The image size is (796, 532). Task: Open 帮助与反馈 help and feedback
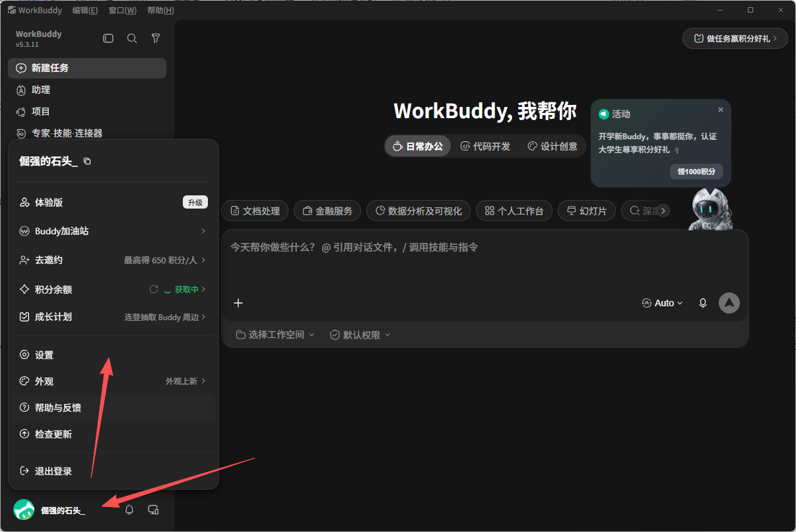(x=113, y=408)
